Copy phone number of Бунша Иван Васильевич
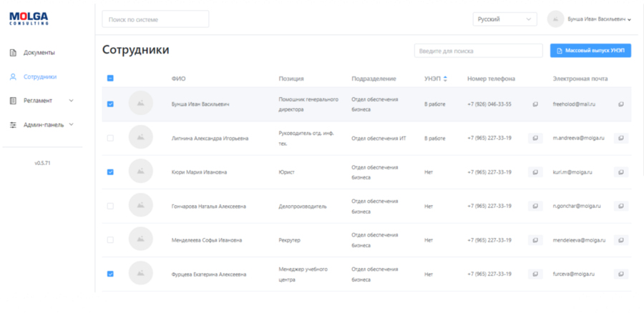This screenshot has width=644, height=323. 535,104
